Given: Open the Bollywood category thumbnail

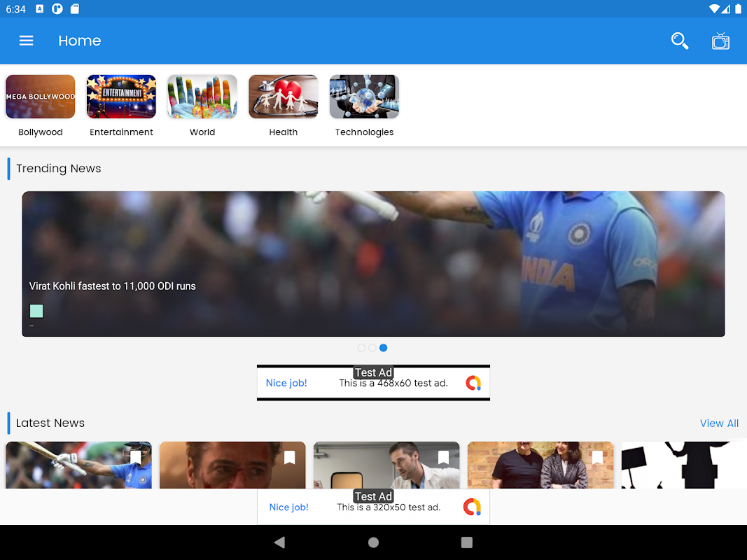Looking at the screenshot, I should [x=41, y=97].
